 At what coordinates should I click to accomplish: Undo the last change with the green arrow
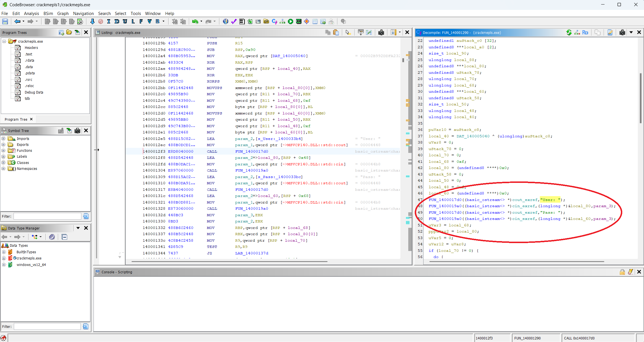point(195,21)
